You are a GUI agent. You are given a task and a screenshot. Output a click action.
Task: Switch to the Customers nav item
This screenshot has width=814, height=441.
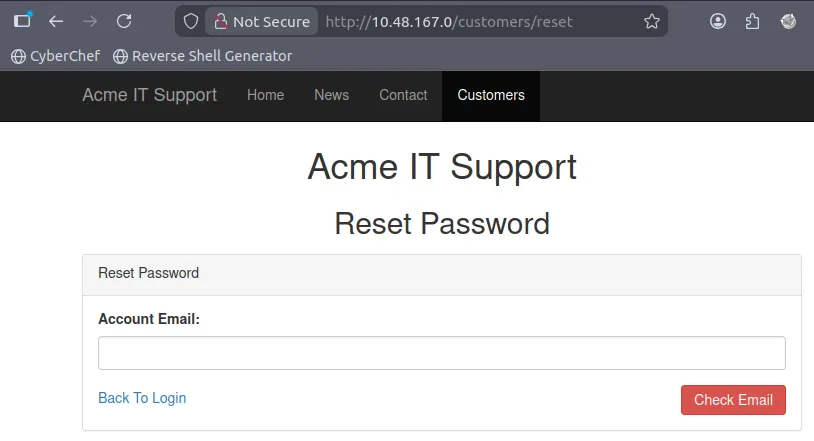[491, 95]
